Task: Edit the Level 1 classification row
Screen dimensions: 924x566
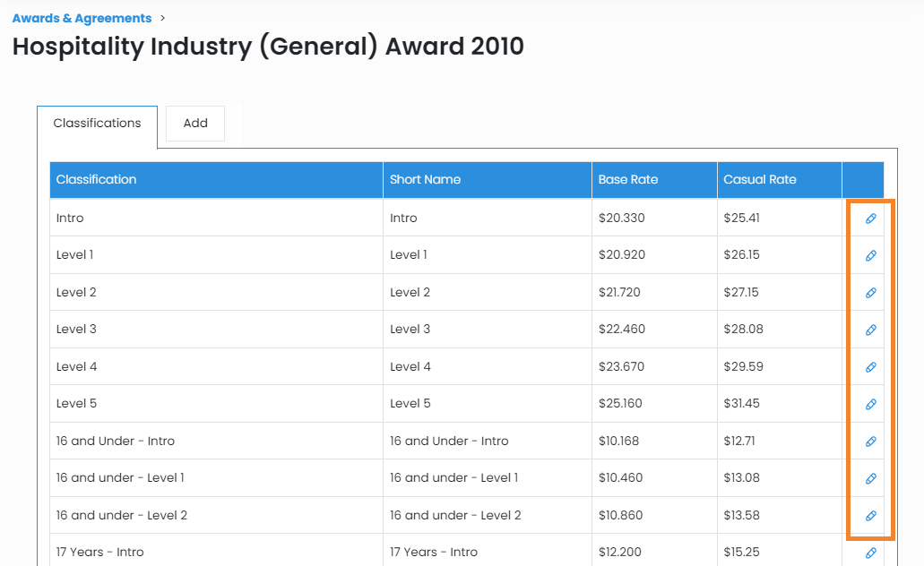Action: coord(870,255)
